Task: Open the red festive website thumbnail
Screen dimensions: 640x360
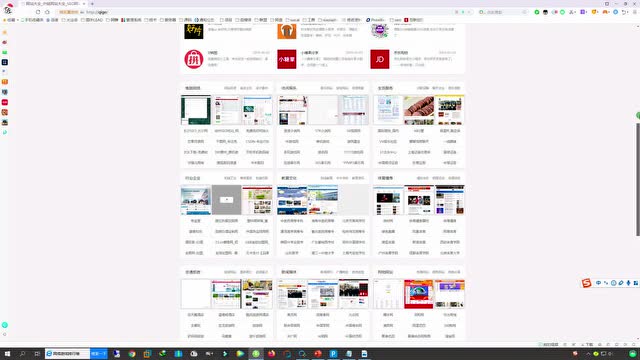Action: click(x=418, y=294)
